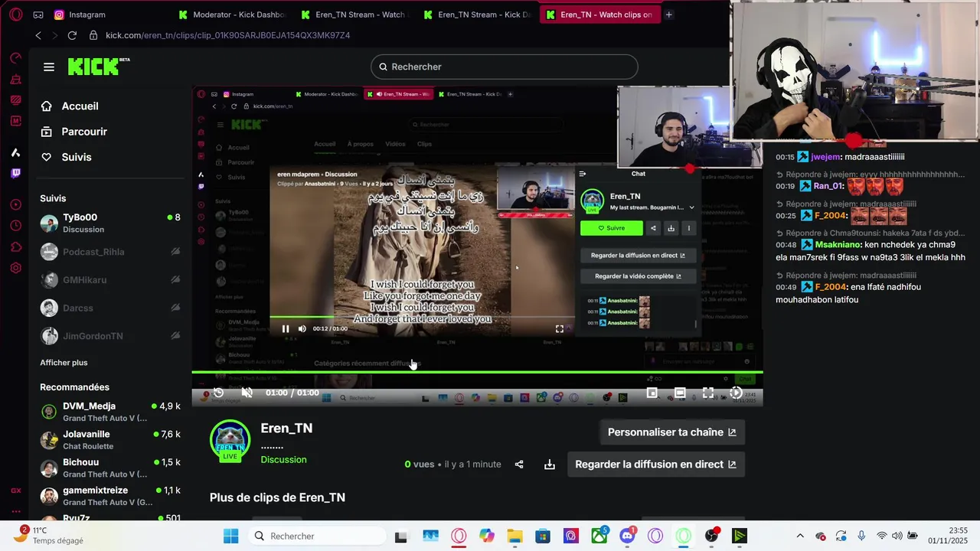Open the Discussion category link
The width and height of the screenshot is (980, 551).
(283, 459)
